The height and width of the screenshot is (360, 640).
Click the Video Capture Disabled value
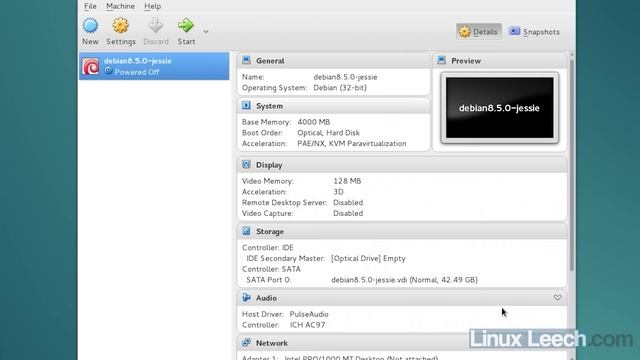348,213
